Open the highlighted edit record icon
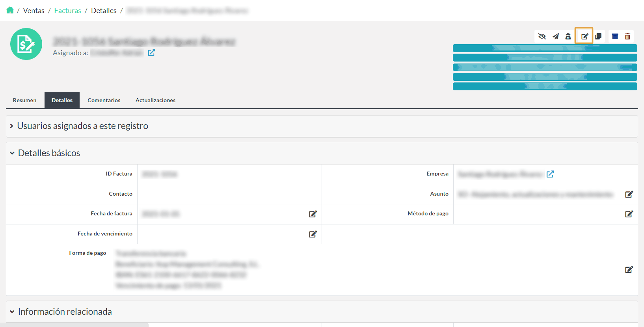Viewport: 644px width, 327px height. [x=584, y=37]
